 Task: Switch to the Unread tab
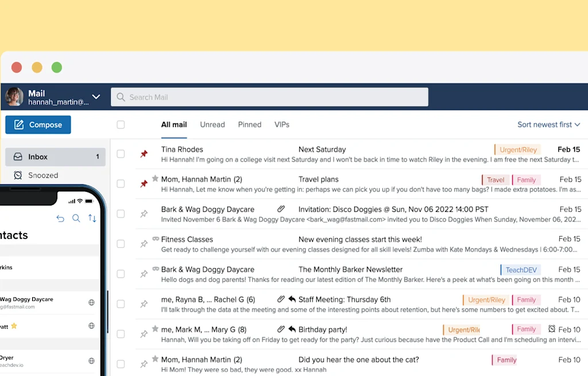pos(212,125)
